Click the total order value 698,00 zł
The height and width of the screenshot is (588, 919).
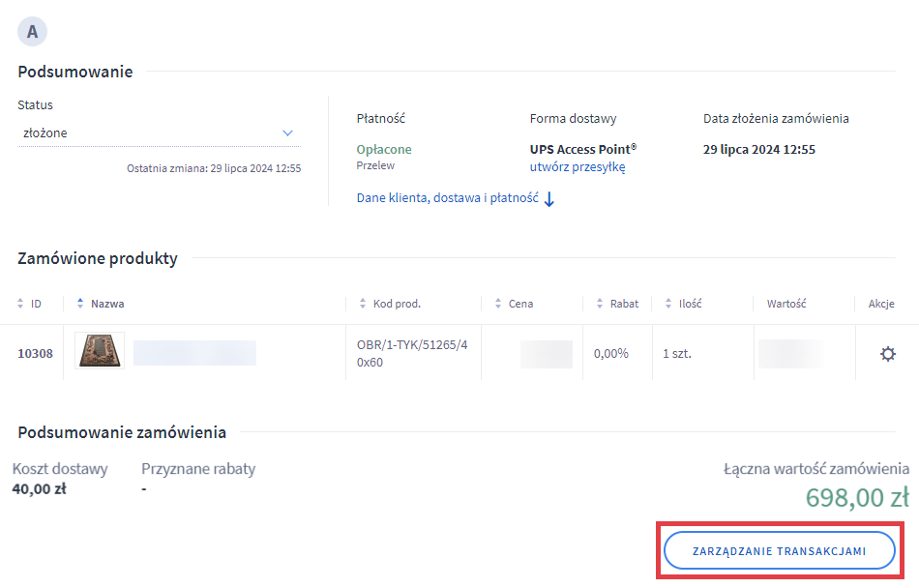coord(856,497)
